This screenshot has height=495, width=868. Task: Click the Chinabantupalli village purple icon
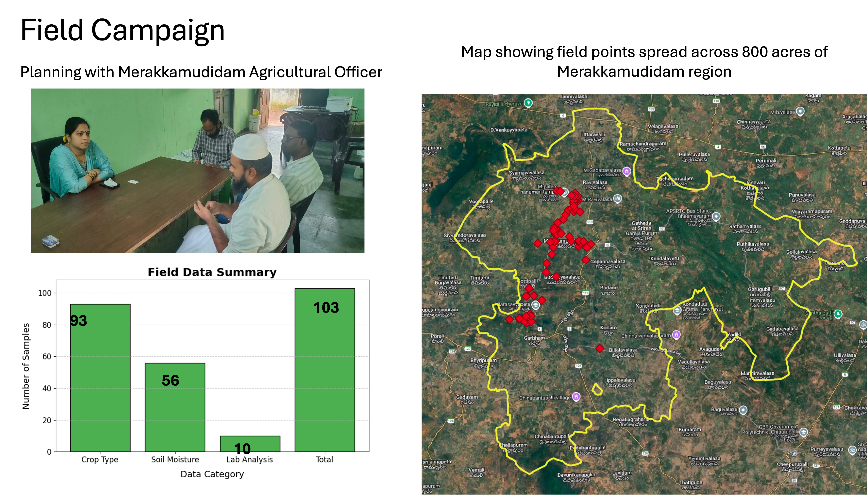(576, 396)
